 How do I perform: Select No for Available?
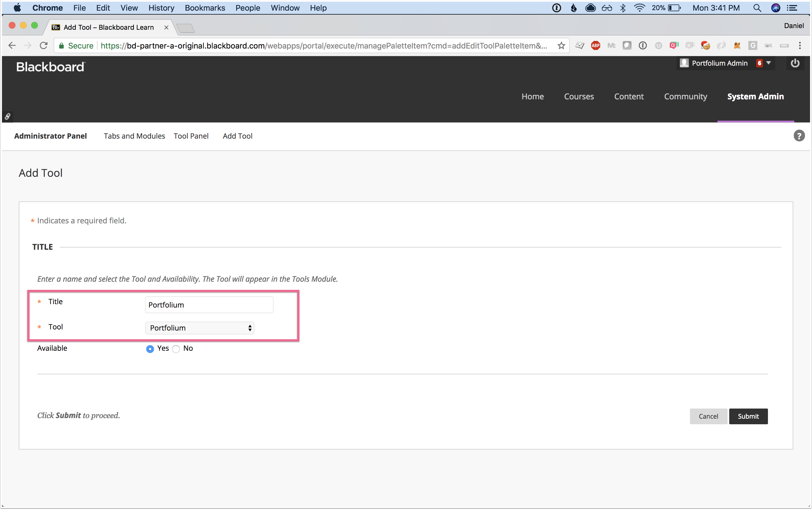pyautogui.click(x=176, y=349)
